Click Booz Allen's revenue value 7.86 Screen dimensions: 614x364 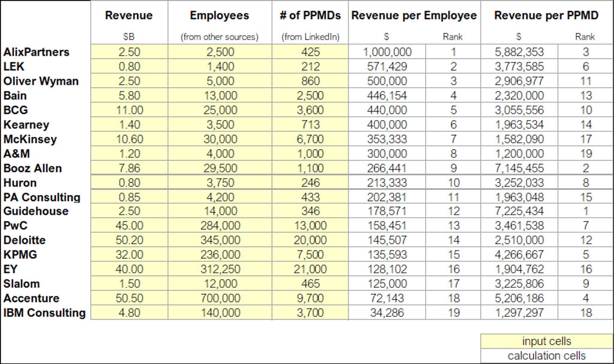click(129, 168)
